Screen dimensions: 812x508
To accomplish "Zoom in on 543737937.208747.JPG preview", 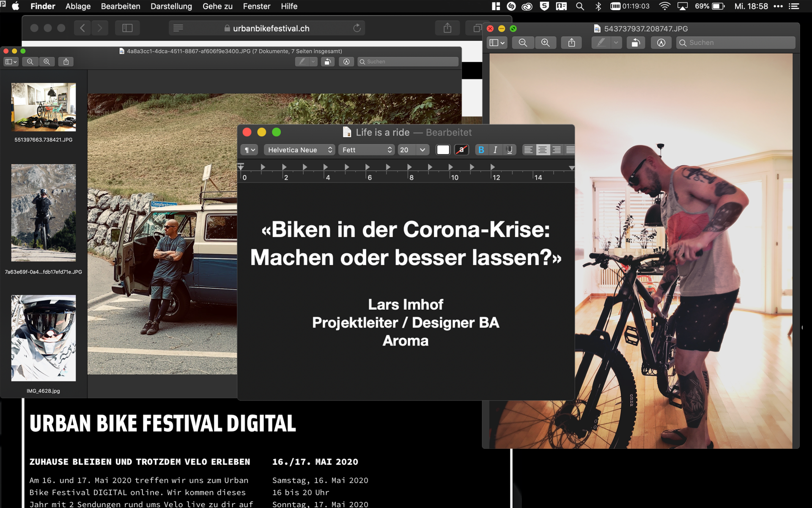I will [x=546, y=43].
